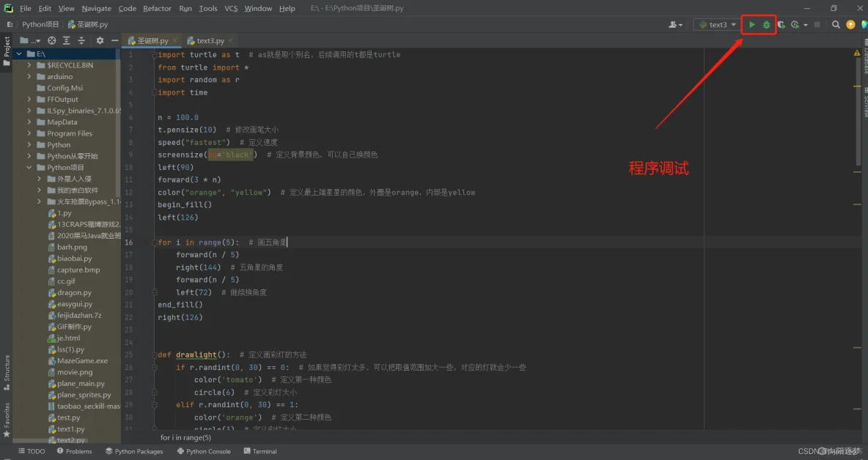
Task: Select dragon.py in project tree
Action: pos(74,292)
